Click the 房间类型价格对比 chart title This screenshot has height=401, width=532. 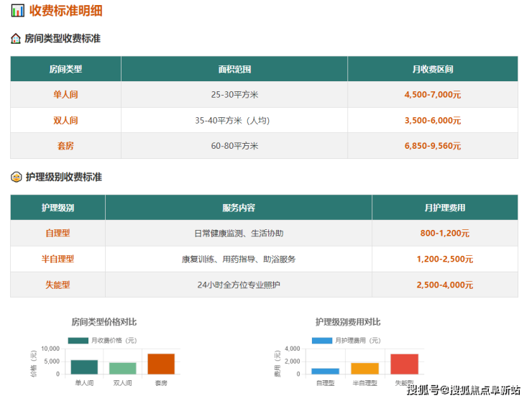(104, 322)
